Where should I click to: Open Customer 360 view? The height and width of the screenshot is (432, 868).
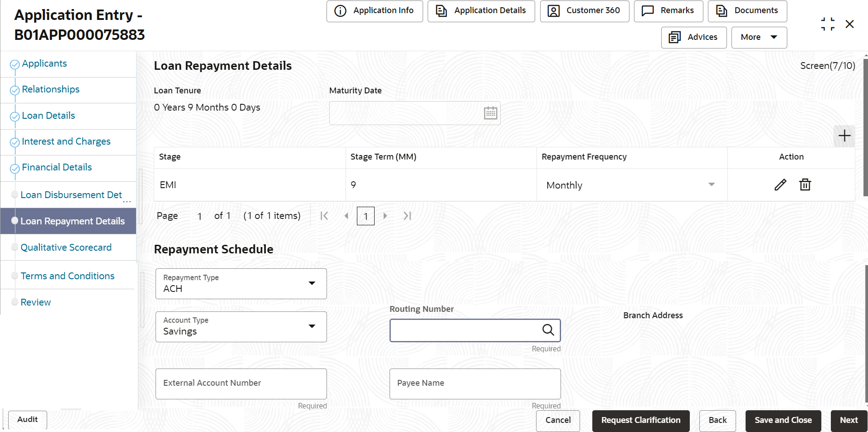coord(584,11)
